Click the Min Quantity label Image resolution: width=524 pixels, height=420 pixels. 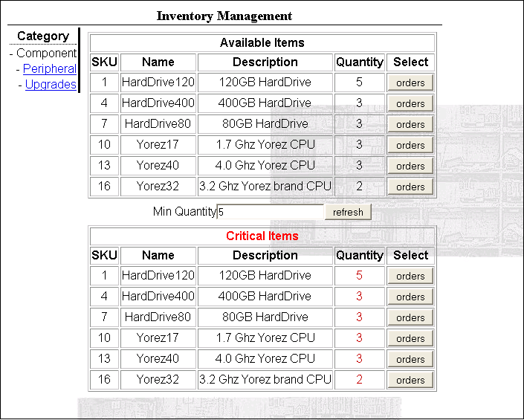point(185,212)
